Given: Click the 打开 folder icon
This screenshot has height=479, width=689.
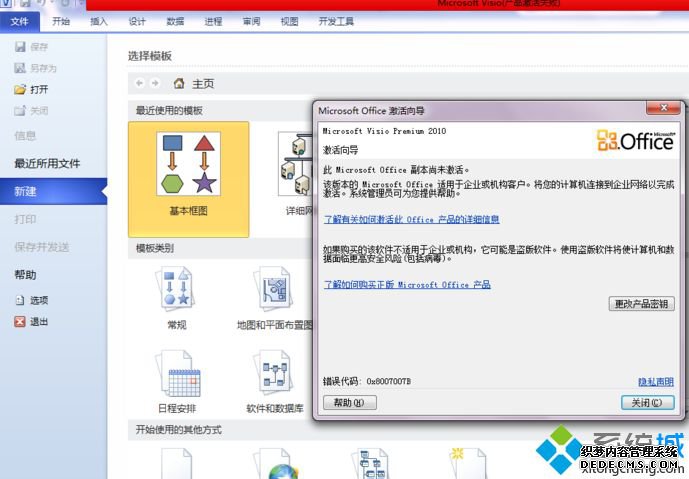Looking at the screenshot, I should click(20, 89).
